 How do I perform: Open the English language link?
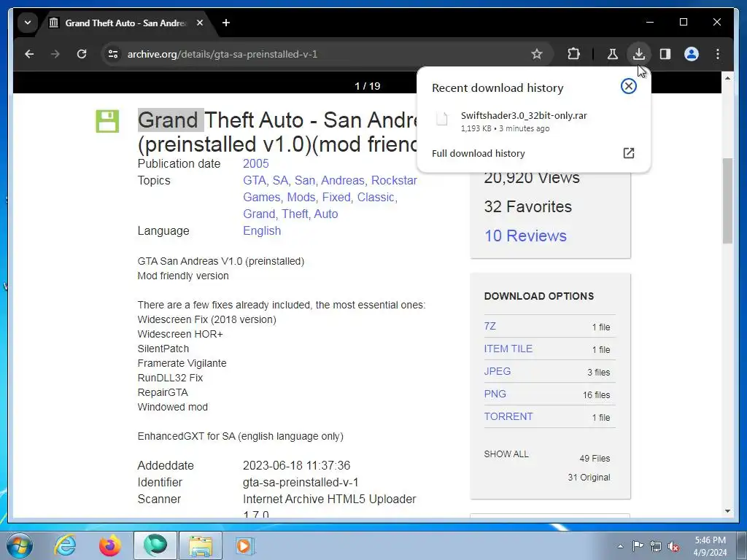pos(262,230)
